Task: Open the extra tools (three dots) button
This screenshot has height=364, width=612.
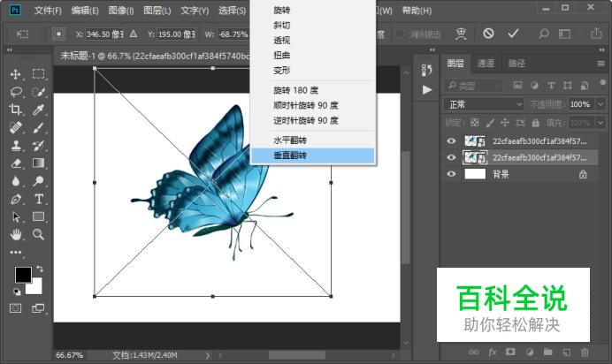Action: coord(16,253)
